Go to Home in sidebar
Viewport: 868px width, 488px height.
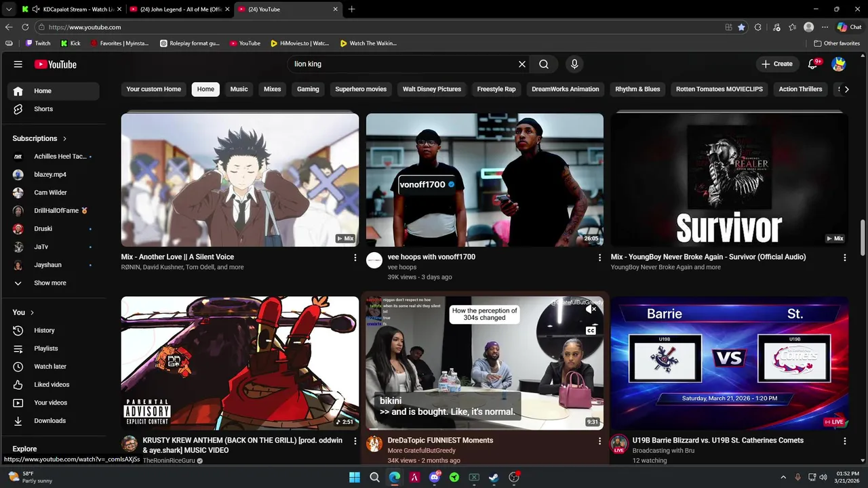pyautogui.click(x=54, y=91)
